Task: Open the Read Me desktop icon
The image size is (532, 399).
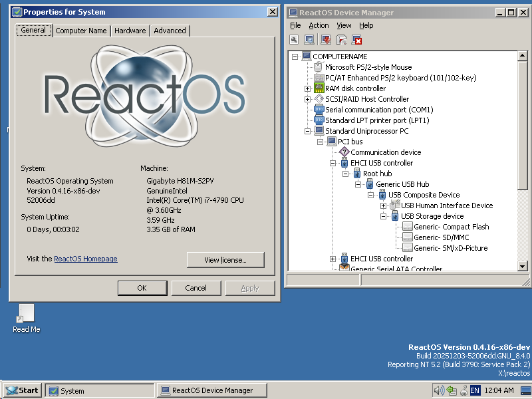Action: pos(25,313)
